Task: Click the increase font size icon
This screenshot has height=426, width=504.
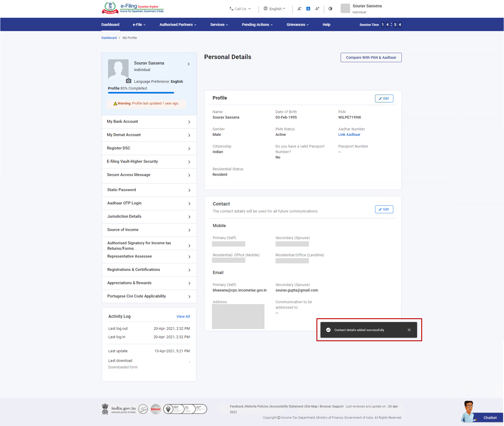Action: 317,9
